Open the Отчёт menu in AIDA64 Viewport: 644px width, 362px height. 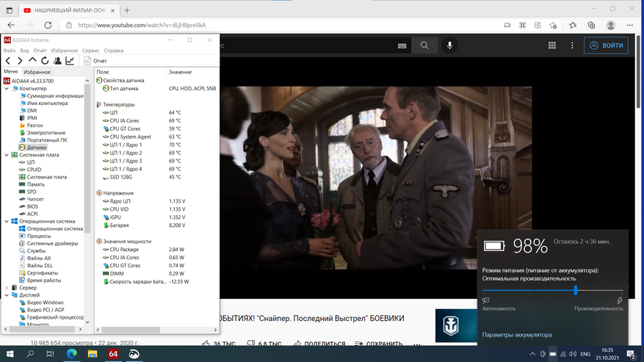coord(40,51)
